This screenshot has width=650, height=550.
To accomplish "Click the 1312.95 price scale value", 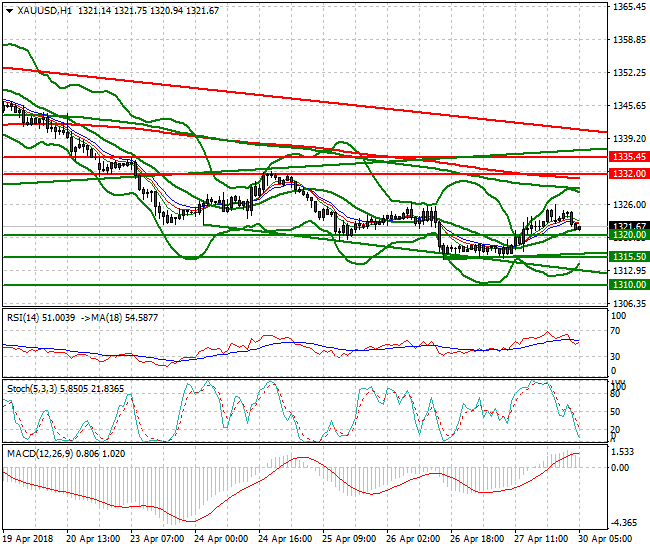I will [x=629, y=271].
